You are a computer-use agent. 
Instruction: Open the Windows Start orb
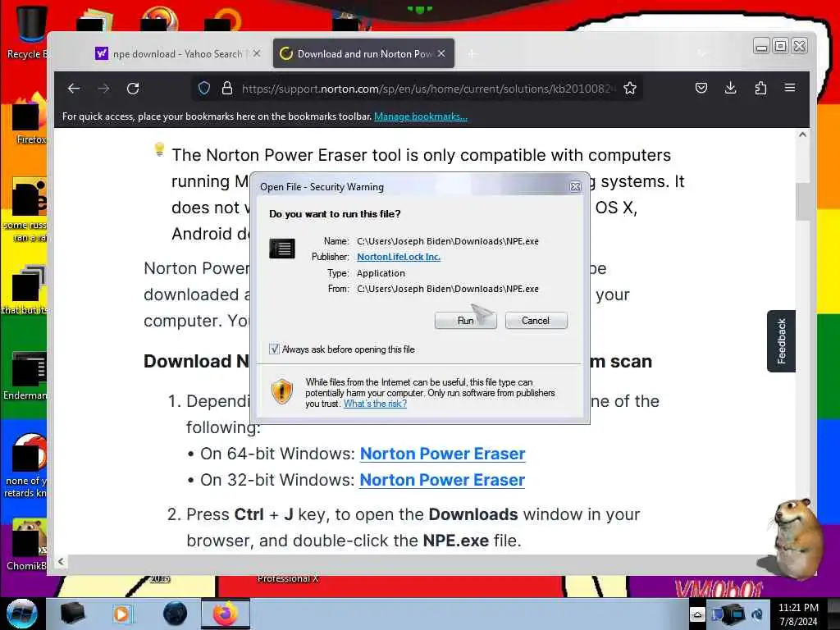pyautogui.click(x=21, y=614)
